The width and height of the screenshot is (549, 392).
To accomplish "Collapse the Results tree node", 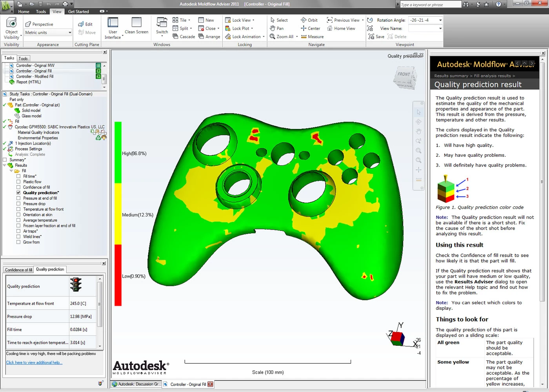I will 5,165.
